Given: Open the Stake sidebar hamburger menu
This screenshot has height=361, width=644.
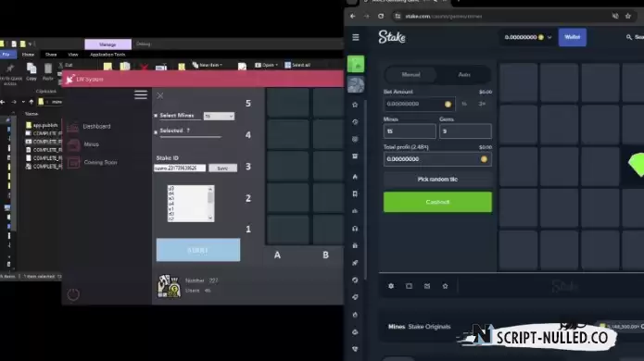Looking at the screenshot, I should (x=356, y=37).
